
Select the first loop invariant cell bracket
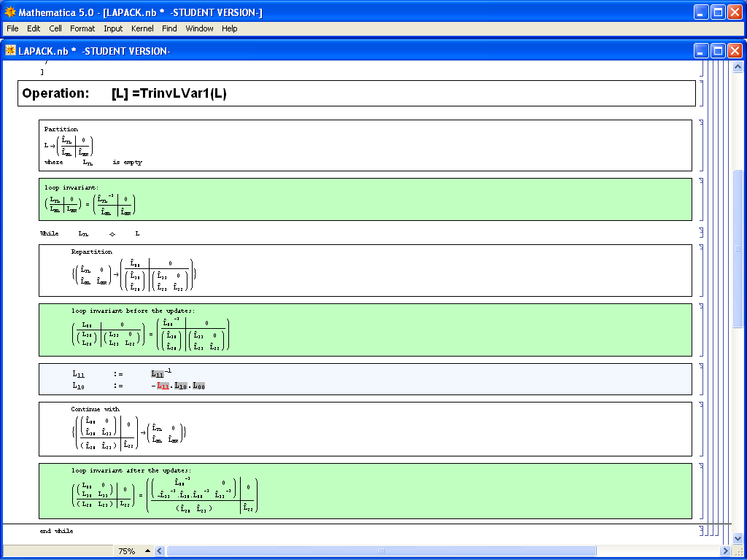coord(701,199)
